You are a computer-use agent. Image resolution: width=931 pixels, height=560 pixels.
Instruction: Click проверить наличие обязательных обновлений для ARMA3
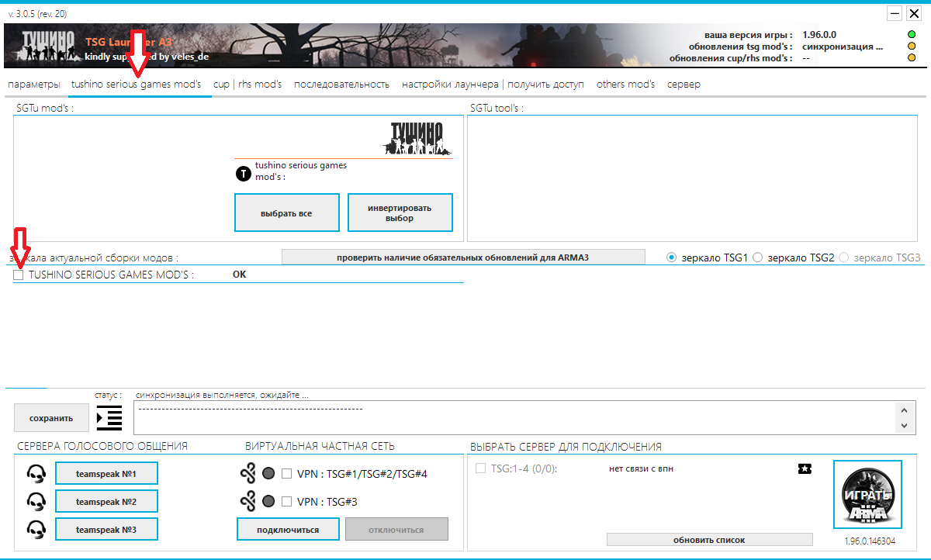(x=463, y=257)
